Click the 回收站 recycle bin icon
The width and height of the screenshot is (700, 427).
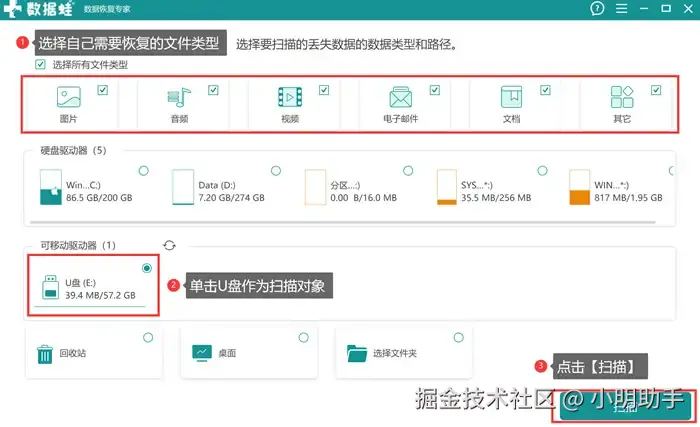point(45,355)
